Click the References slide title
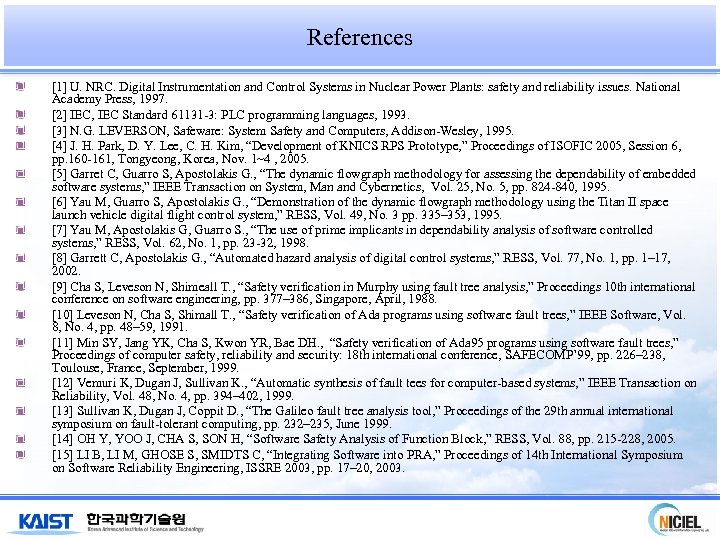Screen dimensions: 720x540 (x=360, y=37)
